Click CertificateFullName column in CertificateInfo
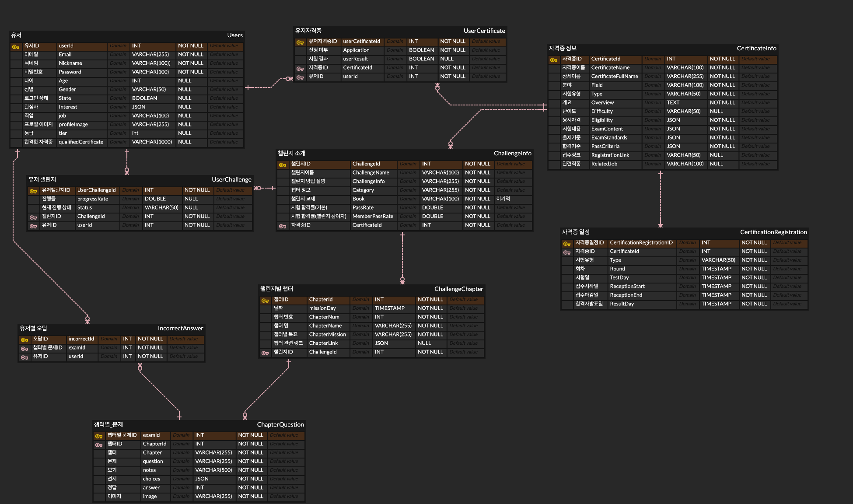Viewport: 853px width, 504px height. click(615, 76)
